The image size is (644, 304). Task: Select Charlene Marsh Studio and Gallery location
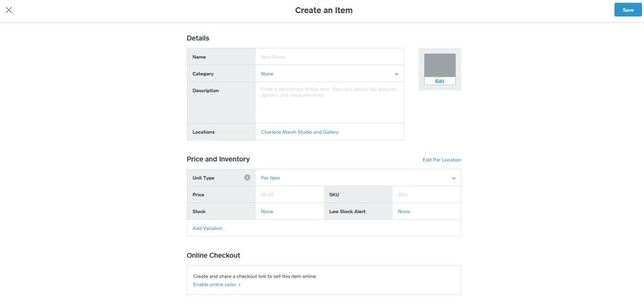point(300,132)
